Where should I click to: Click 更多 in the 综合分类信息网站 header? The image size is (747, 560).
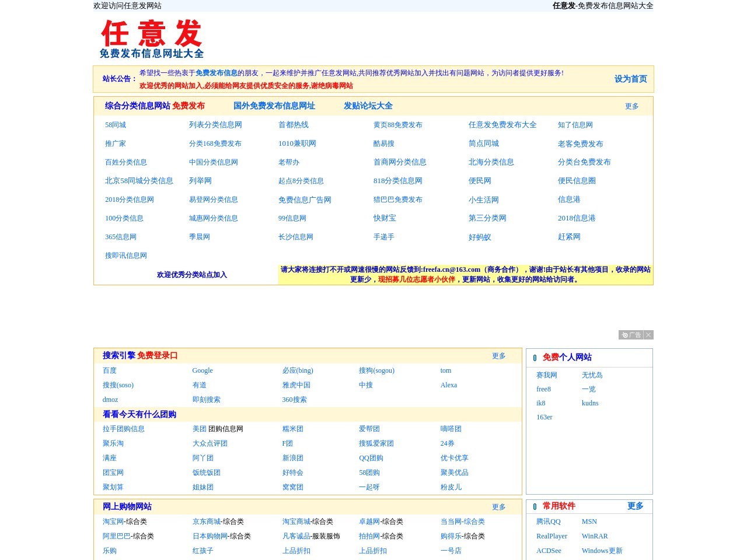pos(632,107)
